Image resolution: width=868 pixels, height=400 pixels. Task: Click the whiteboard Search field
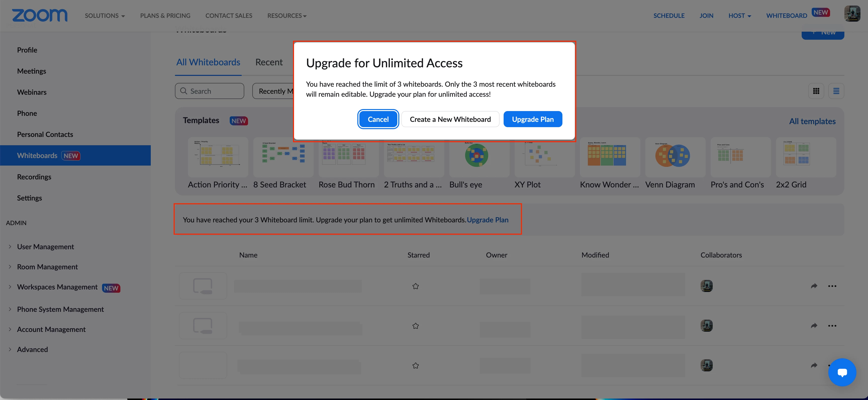tap(210, 91)
